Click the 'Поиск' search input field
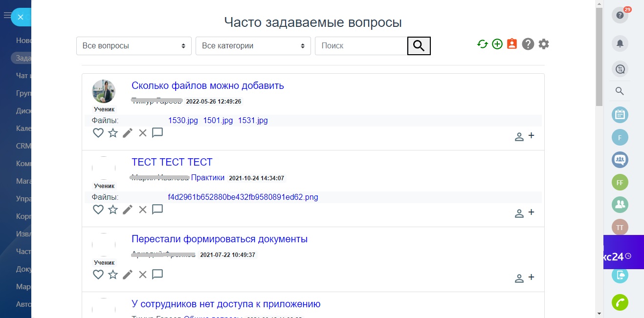The image size is (644, 318). (x=361, y=46)
